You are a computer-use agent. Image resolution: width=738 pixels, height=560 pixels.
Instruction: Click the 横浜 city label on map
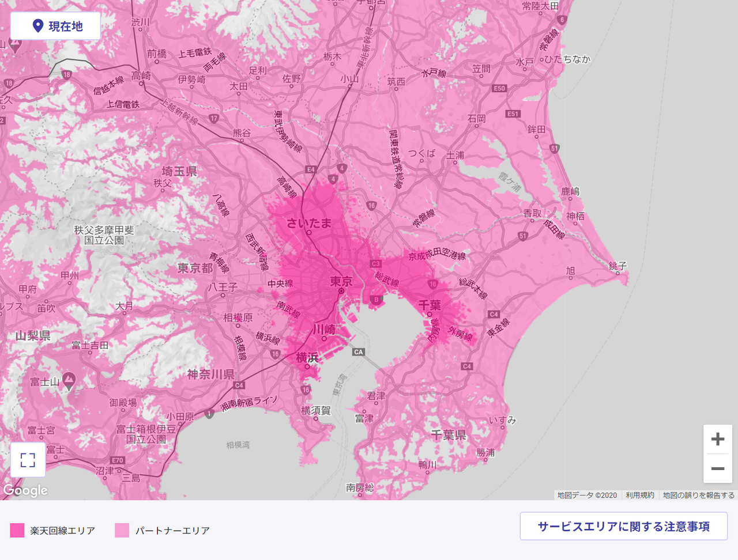click(x=307, y=357)
